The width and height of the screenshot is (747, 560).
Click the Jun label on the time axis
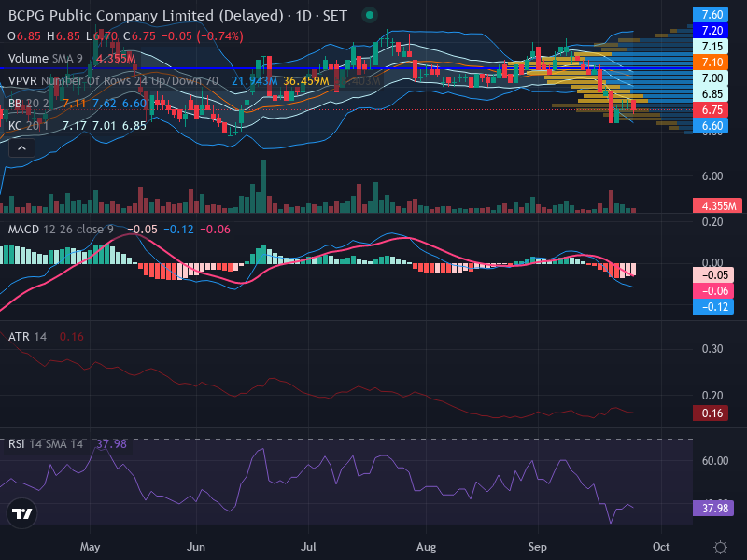coord(196,547)
